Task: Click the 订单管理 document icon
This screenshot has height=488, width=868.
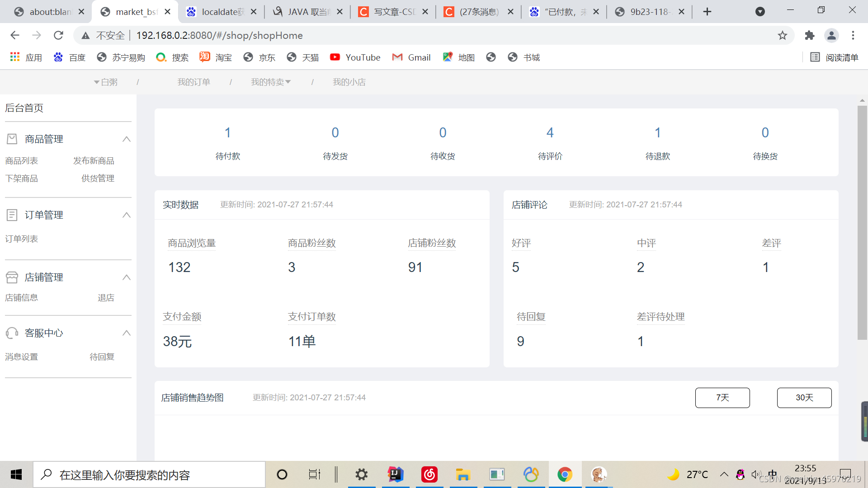Action: [x=12, y=215]
